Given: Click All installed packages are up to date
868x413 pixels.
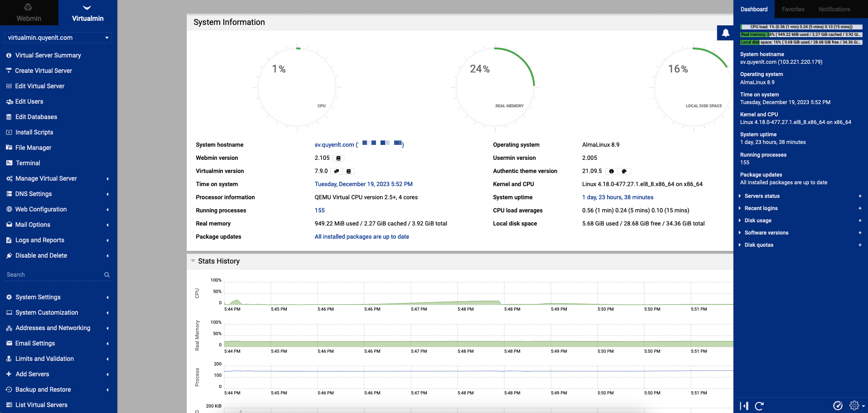Looking at the screenshot, I should pos(362,237).
